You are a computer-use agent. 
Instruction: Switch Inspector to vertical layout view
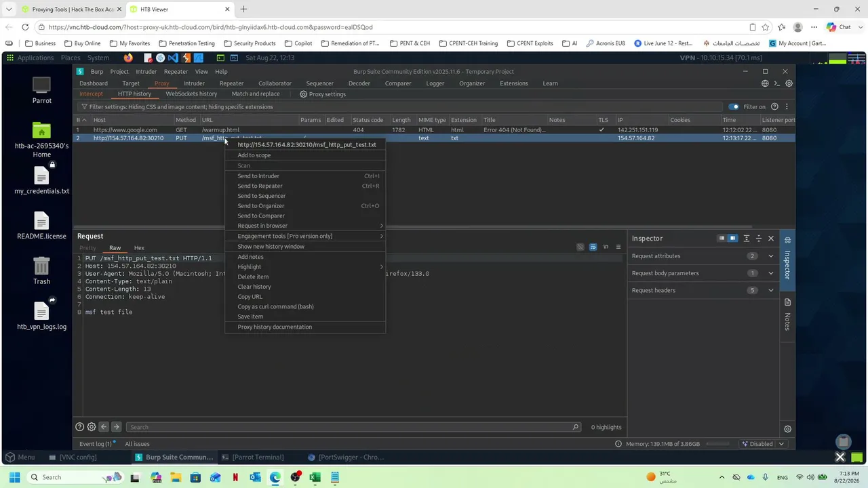(722, 239)
